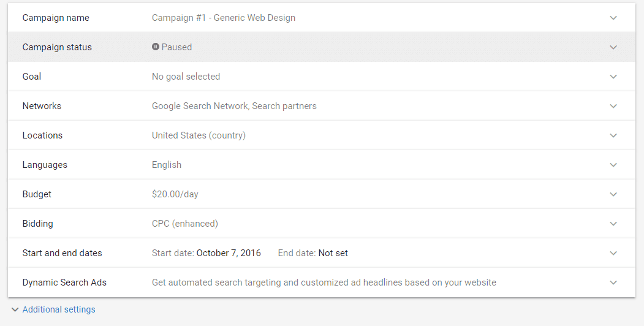Click the Additional settings link
The image size is (644, 326).
click(59, 309)
